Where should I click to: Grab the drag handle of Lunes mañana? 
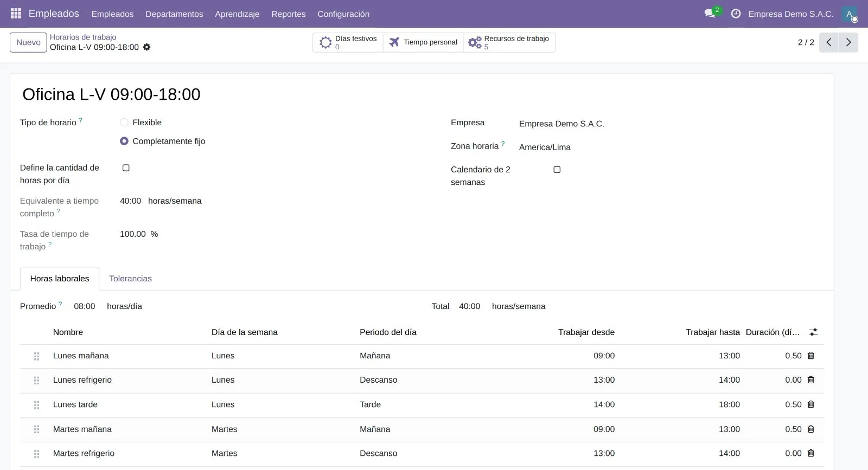tap(36, 356)
